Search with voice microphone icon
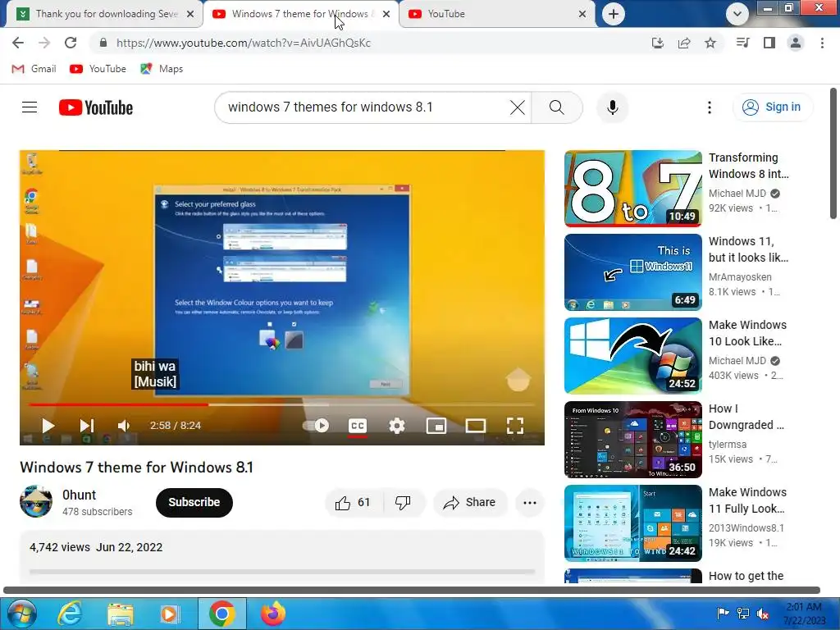Image resolution: width=840 pixels, height=630 pixels. (x=613, y=107)
